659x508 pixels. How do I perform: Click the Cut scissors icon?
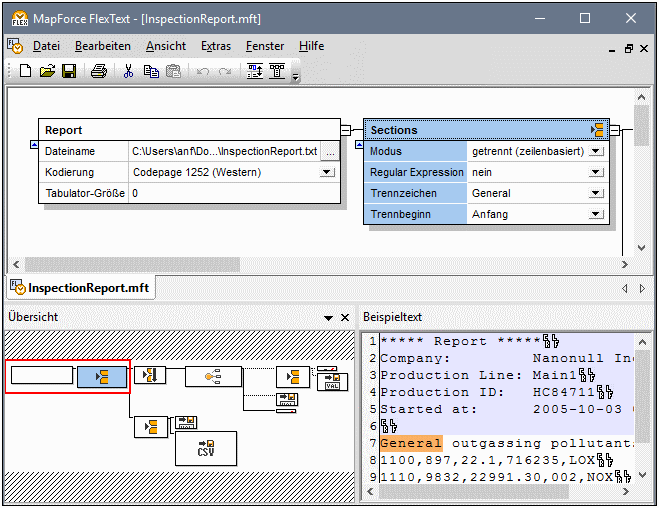click(128, 71)
